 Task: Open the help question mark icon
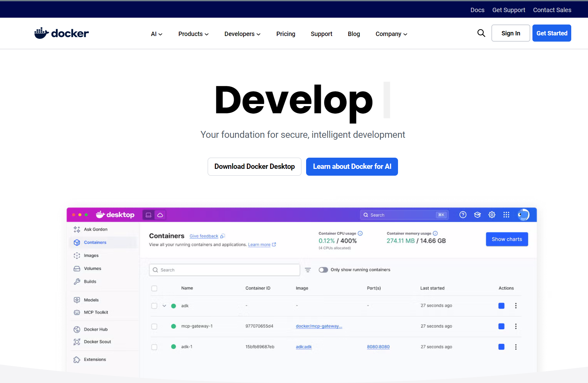pos(463,215)
